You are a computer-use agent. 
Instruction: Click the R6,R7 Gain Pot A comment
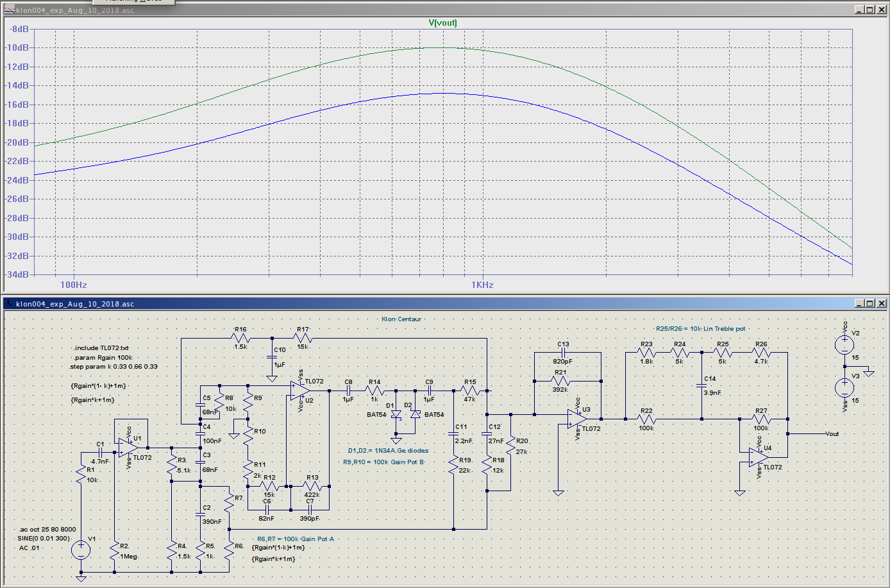(296, 539)
